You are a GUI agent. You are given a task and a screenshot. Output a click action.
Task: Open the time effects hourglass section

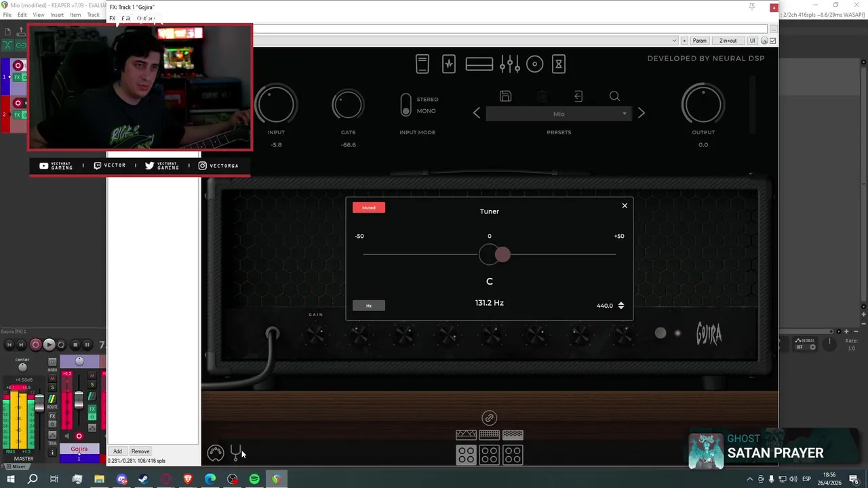[559, 64]
